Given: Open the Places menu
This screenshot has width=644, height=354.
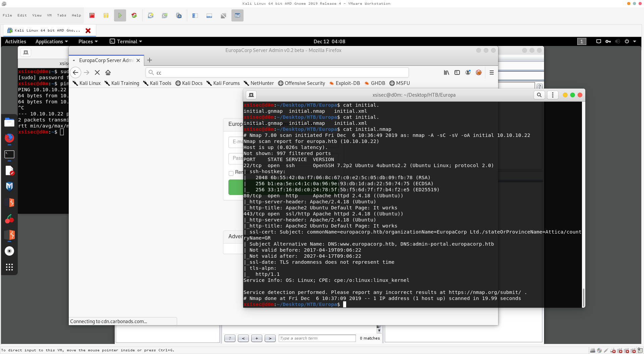Looking at the screenshot, I should pyautogui.click(x=88, y=42).
